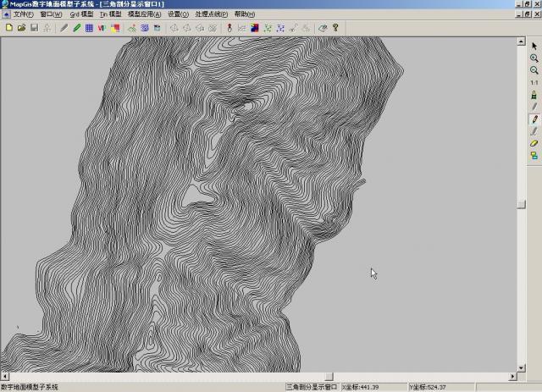
Task: Select the zoom out magnifier tool
Action: (534, 70)
